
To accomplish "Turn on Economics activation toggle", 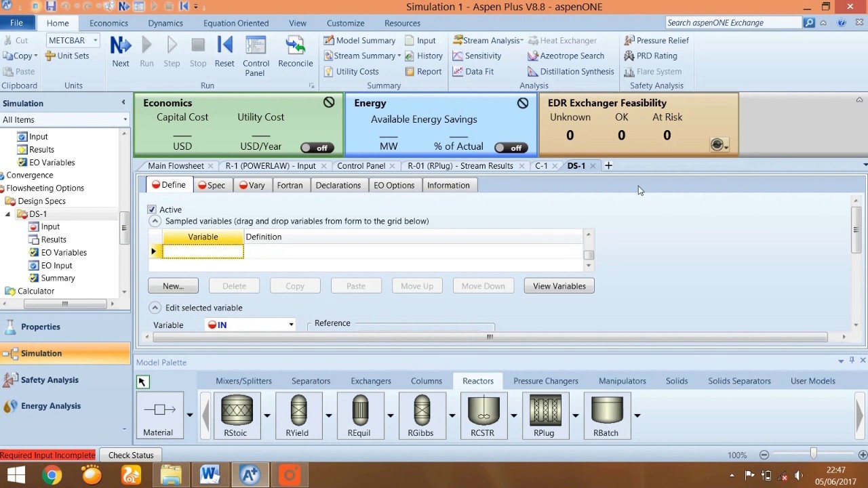I will pyautogui.click(x=316, y=148).
